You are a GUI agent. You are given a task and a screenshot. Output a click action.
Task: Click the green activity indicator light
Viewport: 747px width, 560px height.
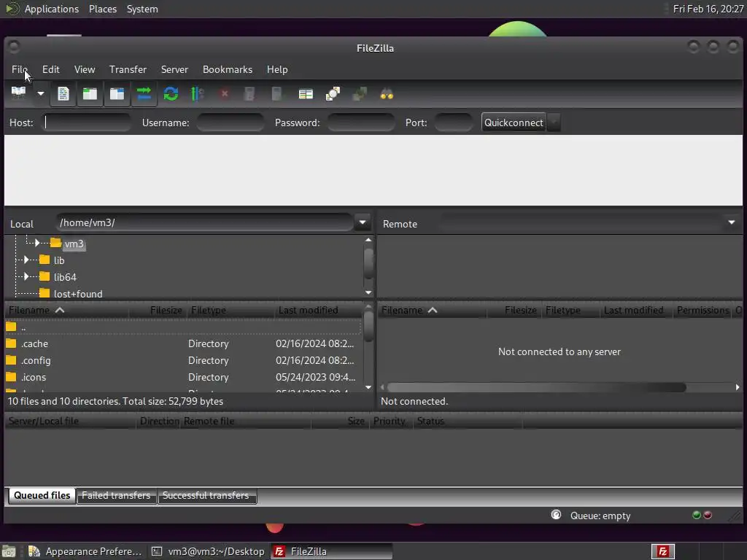(x=697, y=515)
